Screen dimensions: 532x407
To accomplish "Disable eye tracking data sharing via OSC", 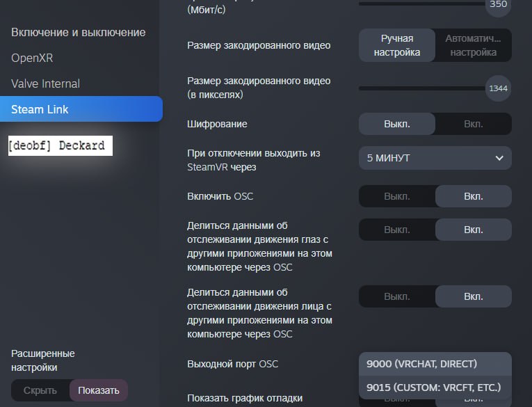I will (396, 230).
